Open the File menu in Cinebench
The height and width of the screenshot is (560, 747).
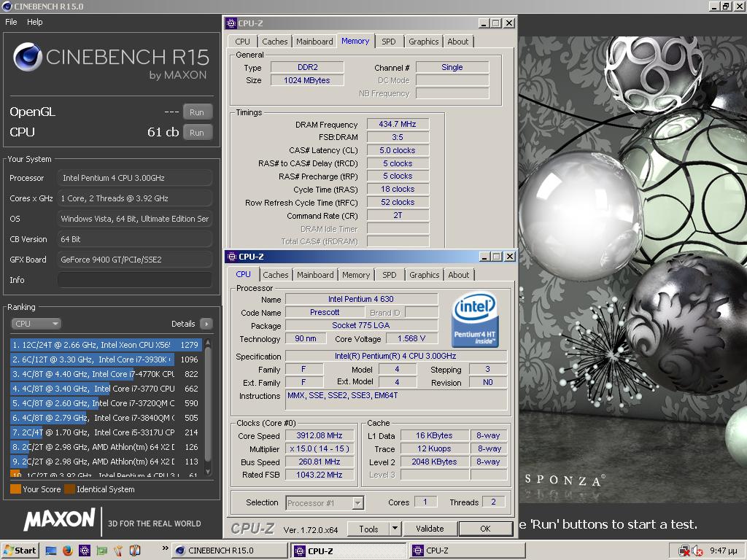pyautogui.click(x=11, y=22)
